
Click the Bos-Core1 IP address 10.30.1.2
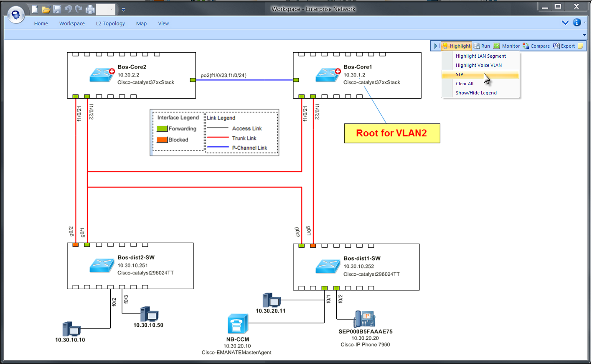click(354, 75)
